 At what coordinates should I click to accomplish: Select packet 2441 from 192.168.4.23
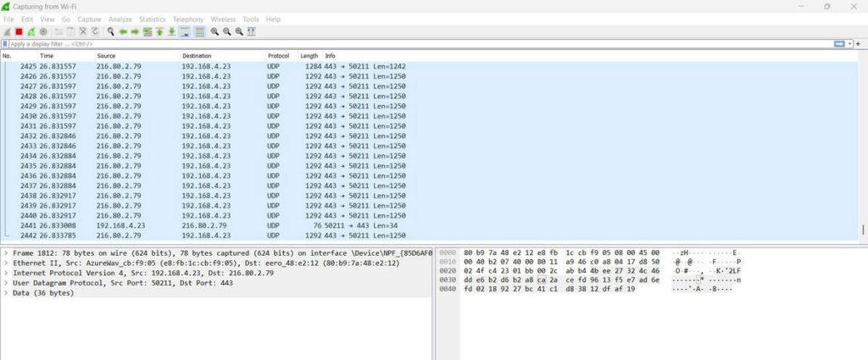tap(430, 225)
